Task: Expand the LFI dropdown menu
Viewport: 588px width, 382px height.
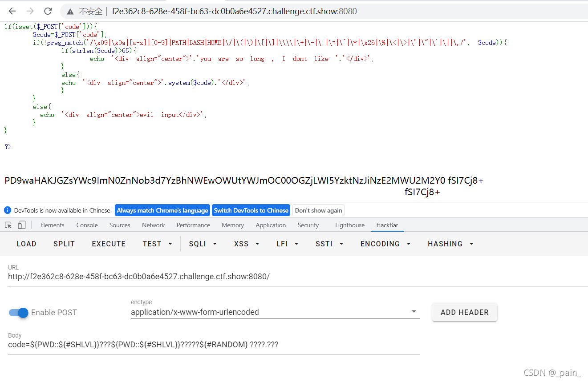Action: pyautogui.click(x=287, y=244)
